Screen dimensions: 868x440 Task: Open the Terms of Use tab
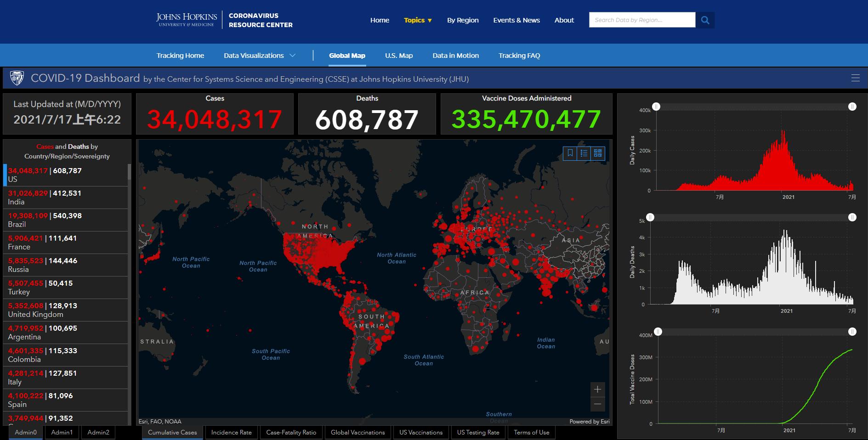tap(532, 433)
